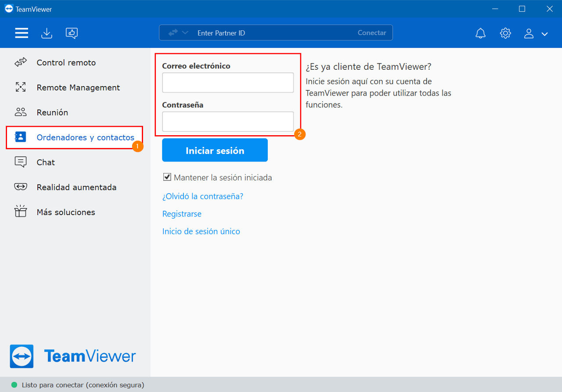
Task: Open ¿Olvidó la contraseña? link
Action: 203,196
